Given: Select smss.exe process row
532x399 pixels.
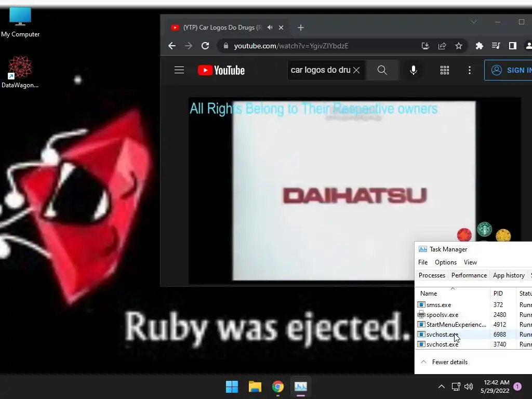Looking at the screenshot, I should point(474,304).
